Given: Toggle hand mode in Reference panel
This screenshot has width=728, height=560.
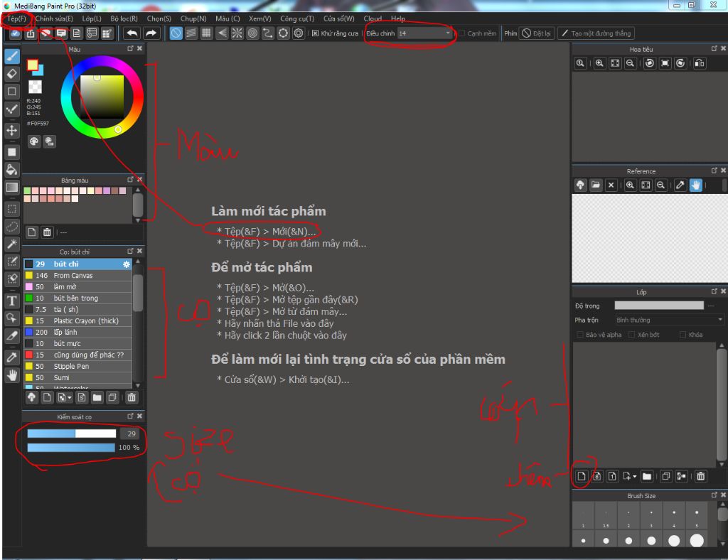Looking at the screenshot, I should click(x=695, y=185).
